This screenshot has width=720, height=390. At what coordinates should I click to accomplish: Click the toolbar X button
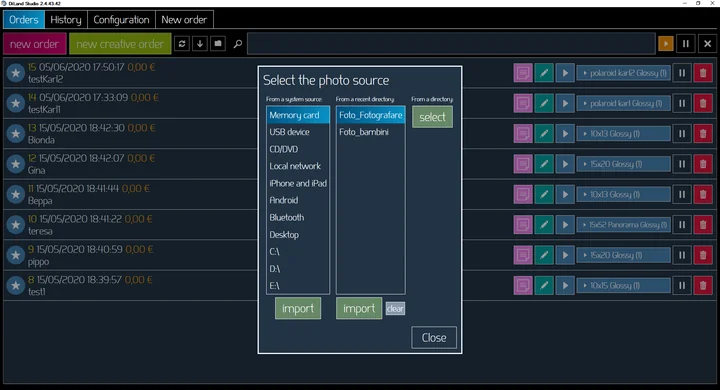707,44
